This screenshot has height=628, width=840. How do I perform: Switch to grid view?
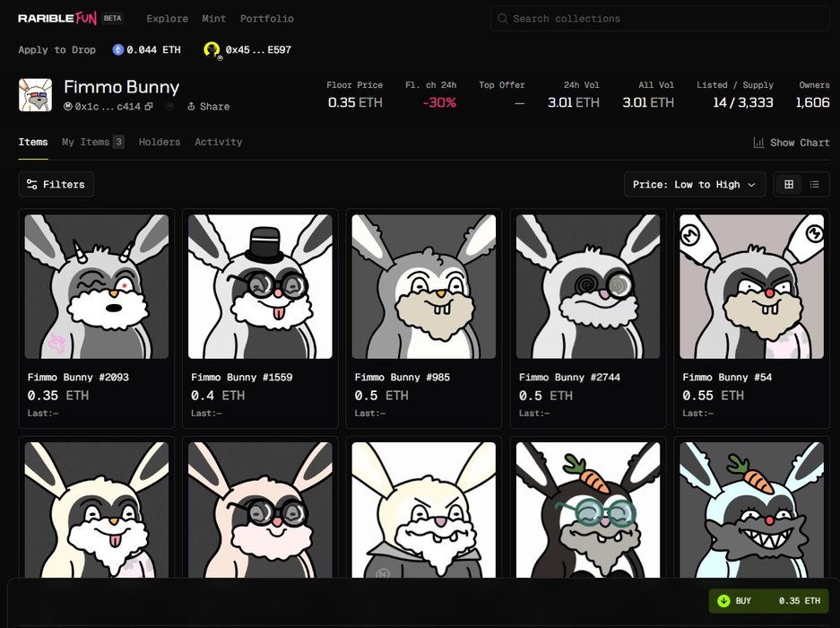click(789, 185)
